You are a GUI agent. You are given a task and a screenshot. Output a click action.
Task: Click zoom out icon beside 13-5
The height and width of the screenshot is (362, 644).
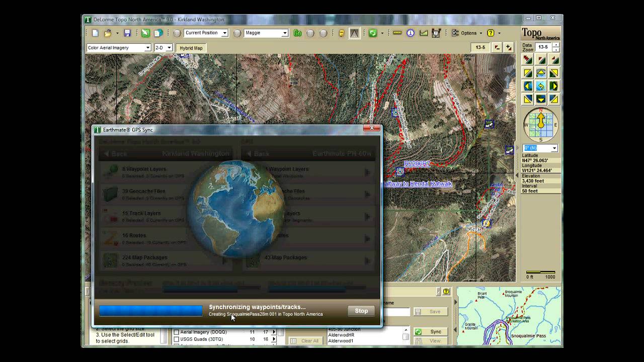click(x=497, y=47)
